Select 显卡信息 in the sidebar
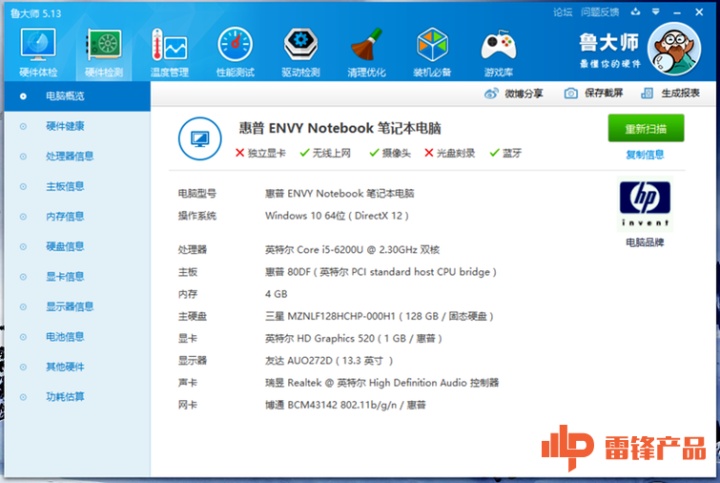Screen dimensions: 720x483 tap(77, 277)
